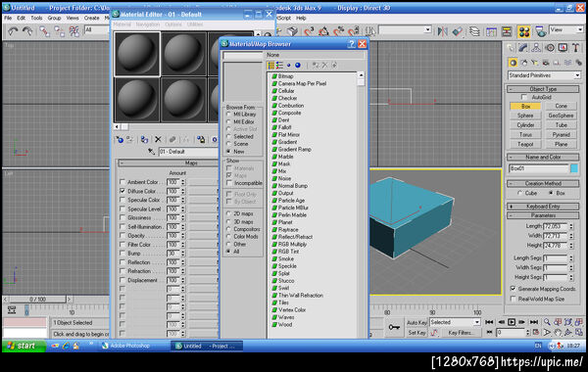
Task: Click Assign Material to Selection icon
Action: 144,140
